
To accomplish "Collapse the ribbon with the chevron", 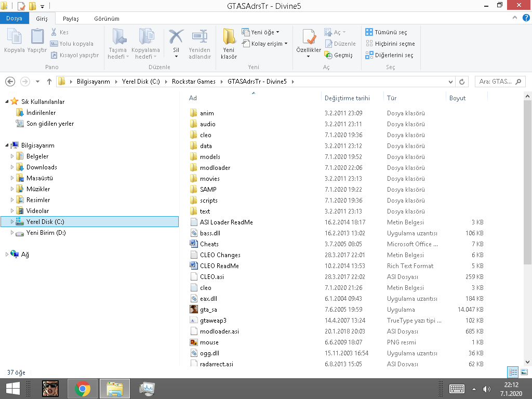I will (x=515, y=18).
